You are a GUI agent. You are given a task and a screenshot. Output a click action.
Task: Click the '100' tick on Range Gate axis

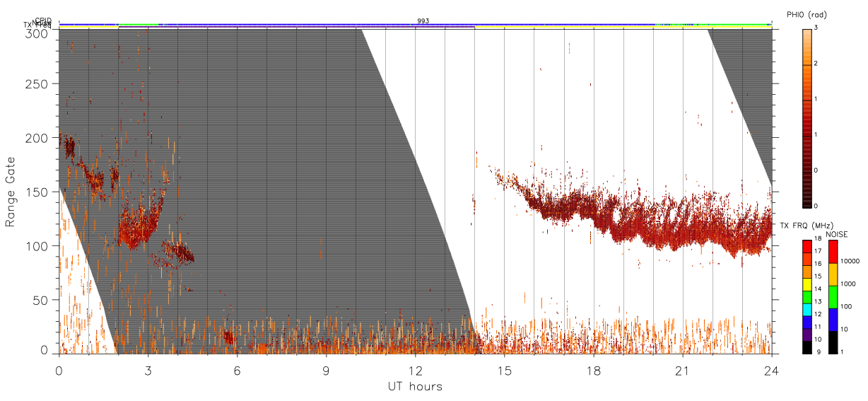coord(36,245)
